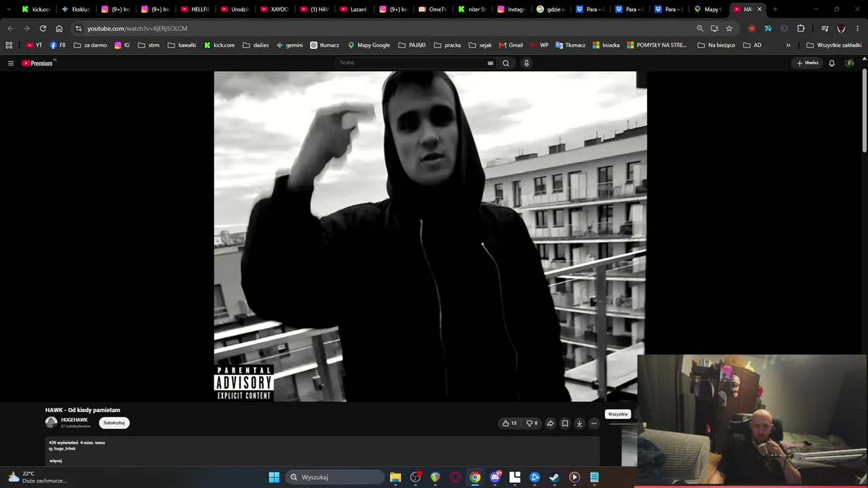Viewport: 868px width, 488px height.
Task: Open the PAJĄKI bookmark folder
Action: [412, 45]
